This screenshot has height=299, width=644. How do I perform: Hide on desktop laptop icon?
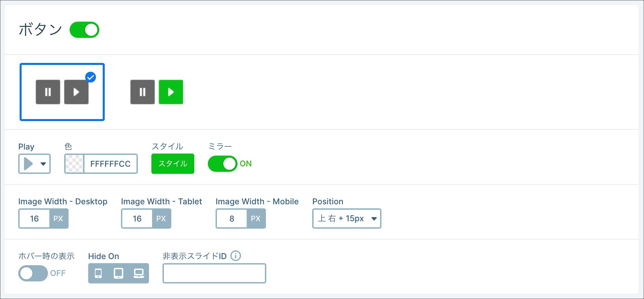139,273
